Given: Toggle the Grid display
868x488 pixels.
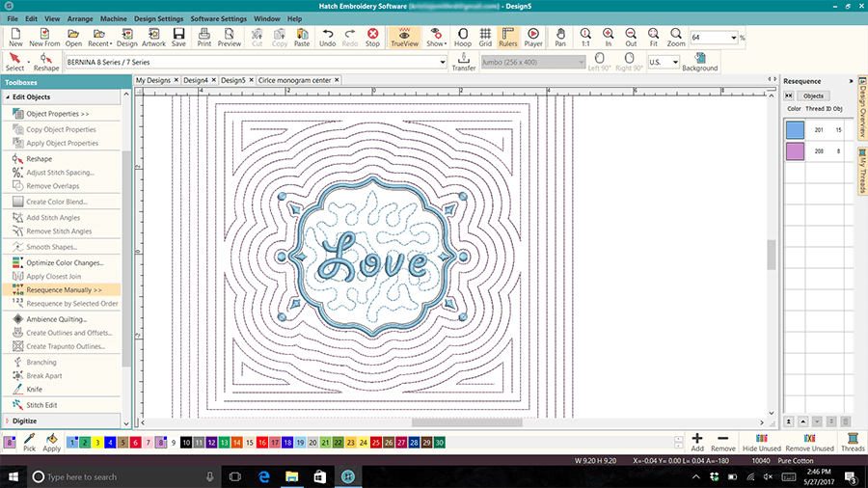Looking at the screenshot, I should tap(485, 37).
